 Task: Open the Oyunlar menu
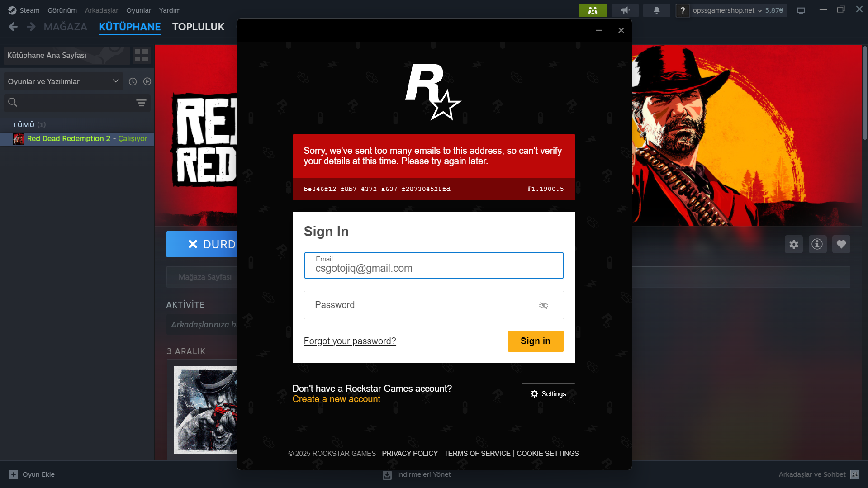click(x=138, y=10)
